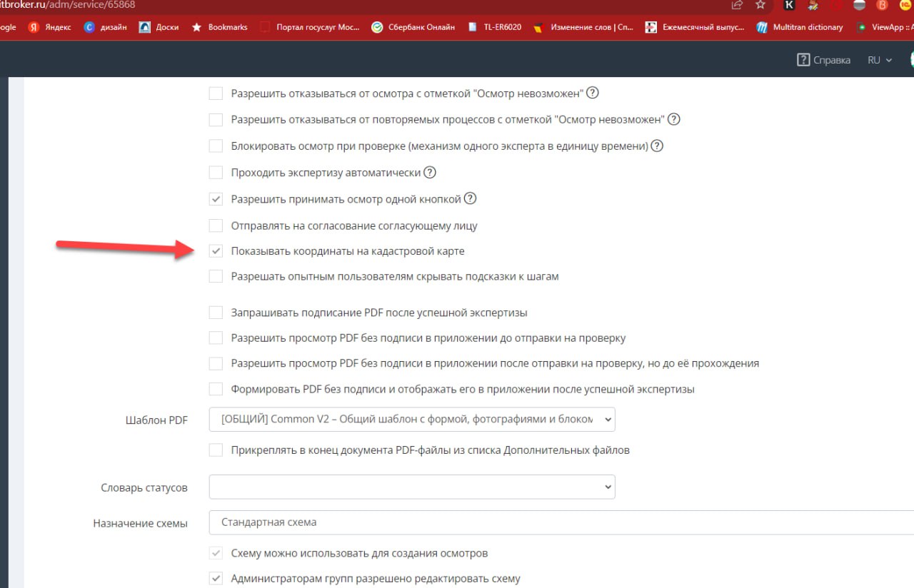Open the yellow 1C browser extension
The height and width of the screenshot is (588, 914).
click(x=905, y=5)
